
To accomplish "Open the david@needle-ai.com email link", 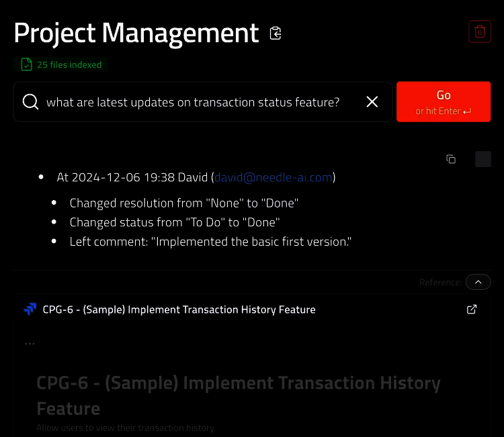I will (x=274, y=177).
